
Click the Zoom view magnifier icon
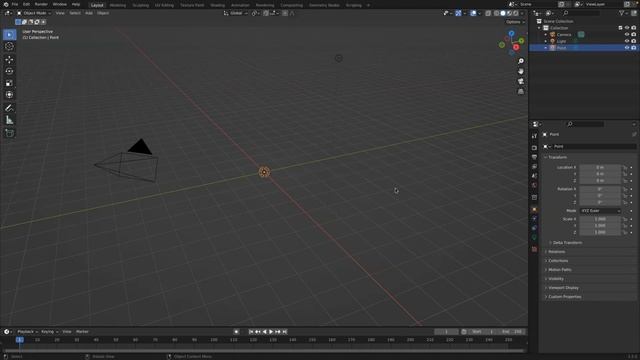pos(521,61)
